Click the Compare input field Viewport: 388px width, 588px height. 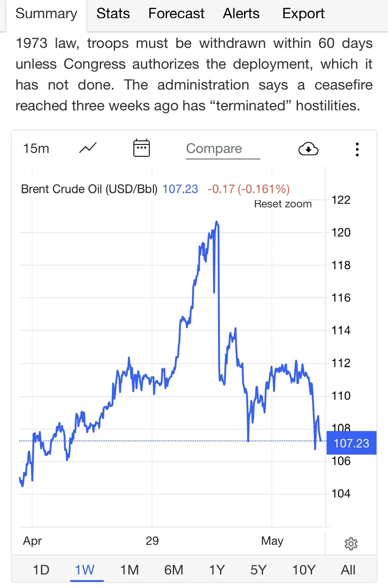tap(223, 149)
